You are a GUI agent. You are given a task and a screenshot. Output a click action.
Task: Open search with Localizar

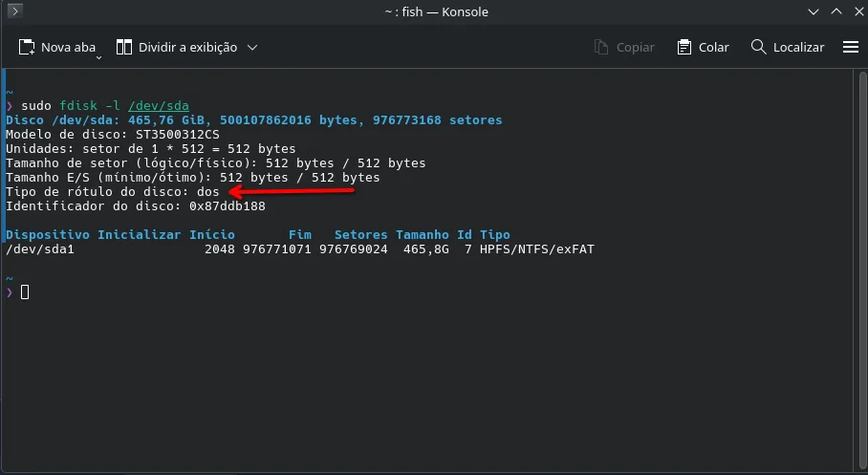[788, 48]
